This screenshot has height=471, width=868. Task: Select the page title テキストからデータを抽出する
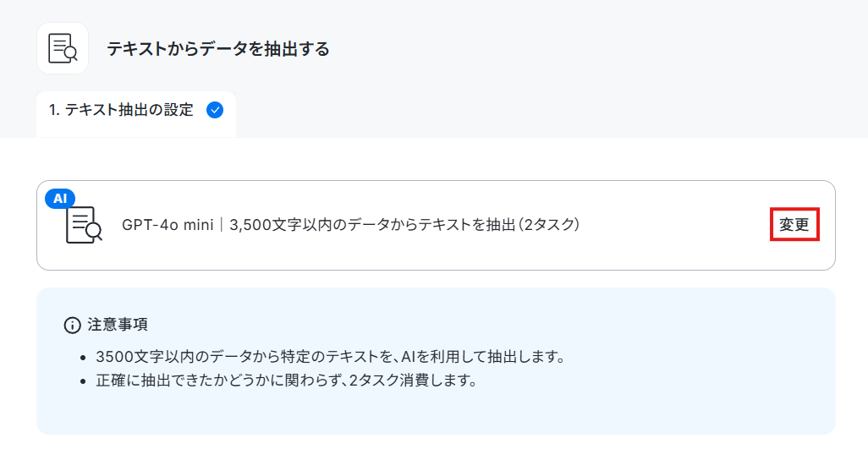(x=218, y=49)
